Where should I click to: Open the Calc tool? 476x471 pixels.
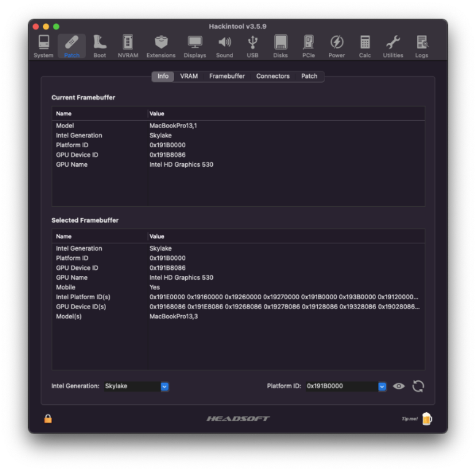point(365,46)
